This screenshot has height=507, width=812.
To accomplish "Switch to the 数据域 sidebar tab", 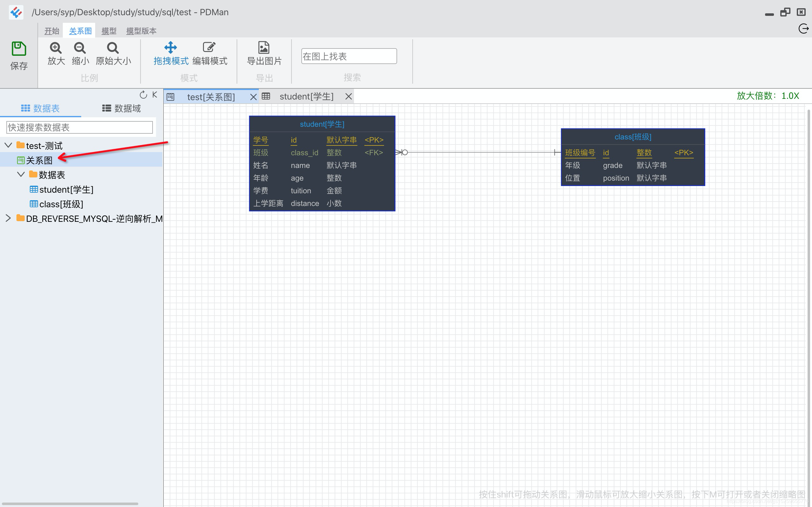I will (x=121, y=108).
